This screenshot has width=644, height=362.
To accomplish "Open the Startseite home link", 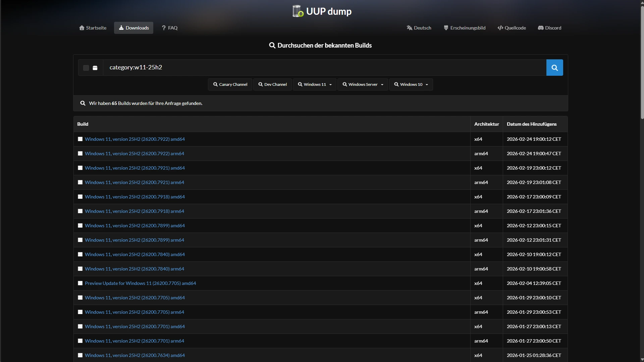I will (x=93, y=28).
